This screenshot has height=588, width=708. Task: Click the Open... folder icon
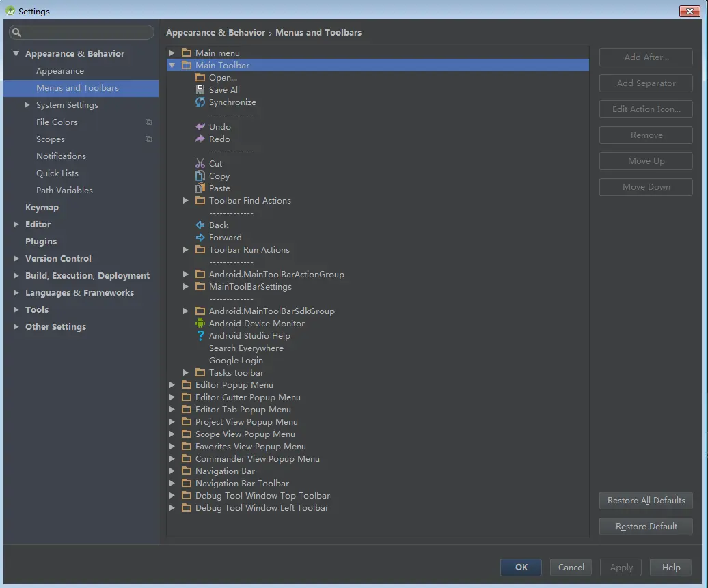point(200,78)
